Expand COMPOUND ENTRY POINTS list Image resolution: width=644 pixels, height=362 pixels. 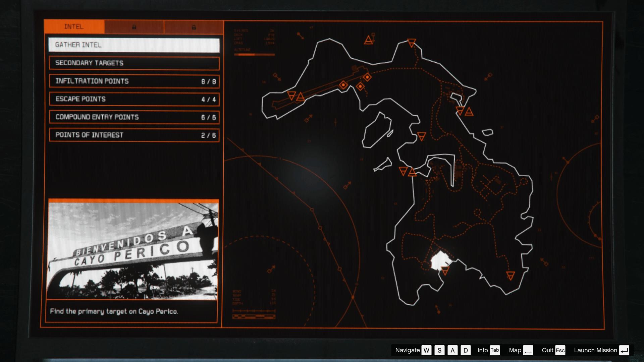[x=134, y=117]
